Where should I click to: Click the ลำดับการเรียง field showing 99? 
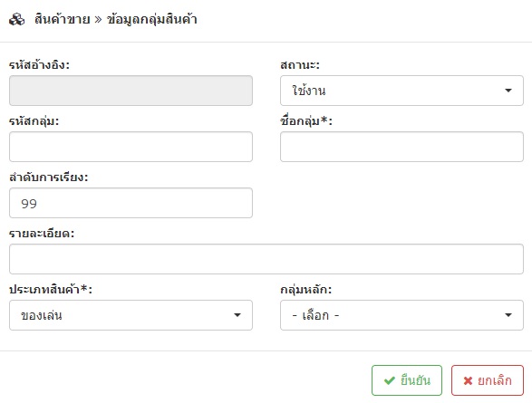[x=131, y=203]
